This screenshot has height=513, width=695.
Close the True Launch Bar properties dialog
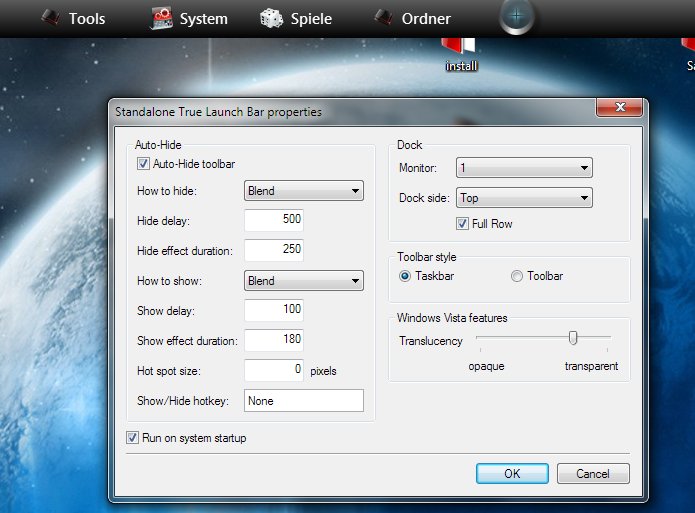tap(619, 107)
